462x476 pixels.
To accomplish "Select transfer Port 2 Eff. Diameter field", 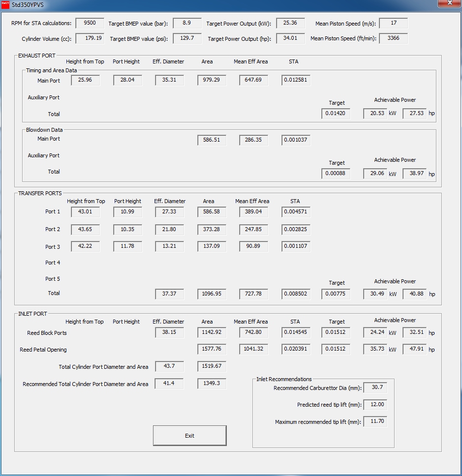I will click(x=169, y=230).
